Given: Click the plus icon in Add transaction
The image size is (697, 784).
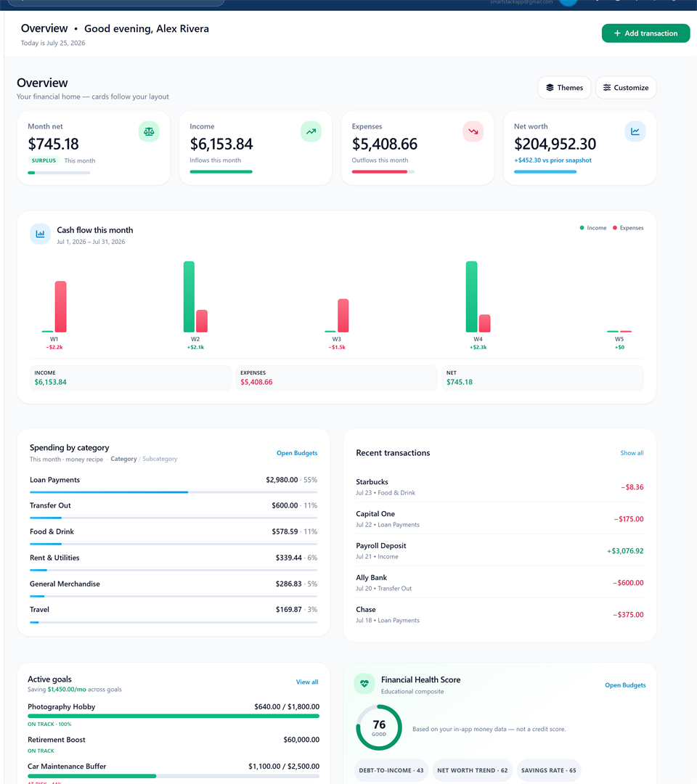Looking at the screenshot, I should point(618,33).
